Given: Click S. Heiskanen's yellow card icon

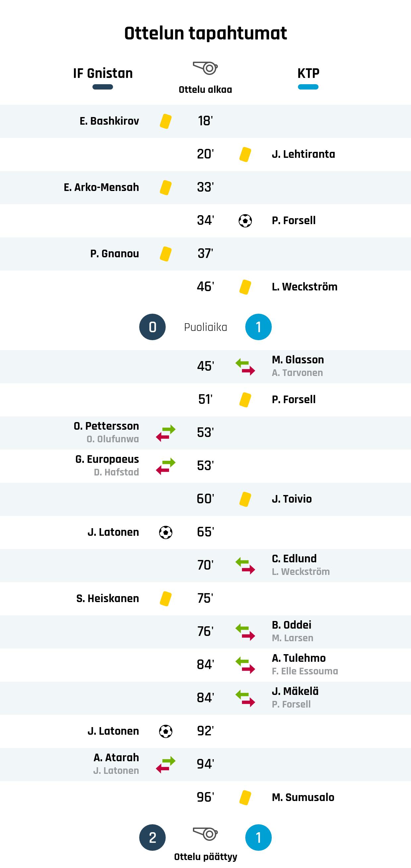Looking at the screenshot, I should point(165,599).
